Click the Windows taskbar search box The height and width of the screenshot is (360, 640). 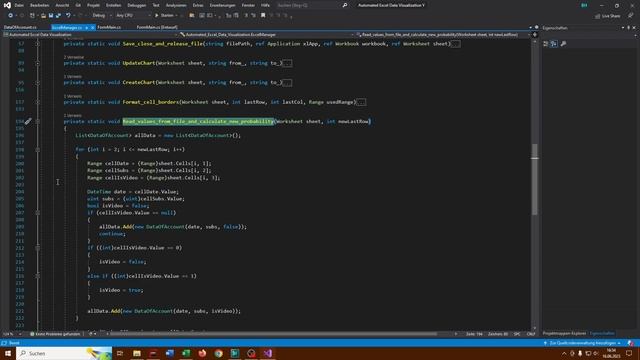(x=64, y=353)
